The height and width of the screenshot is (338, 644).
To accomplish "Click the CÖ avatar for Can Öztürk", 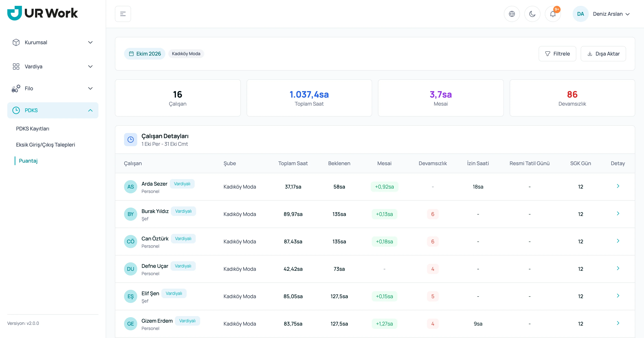I will click(x=130, y=242).
